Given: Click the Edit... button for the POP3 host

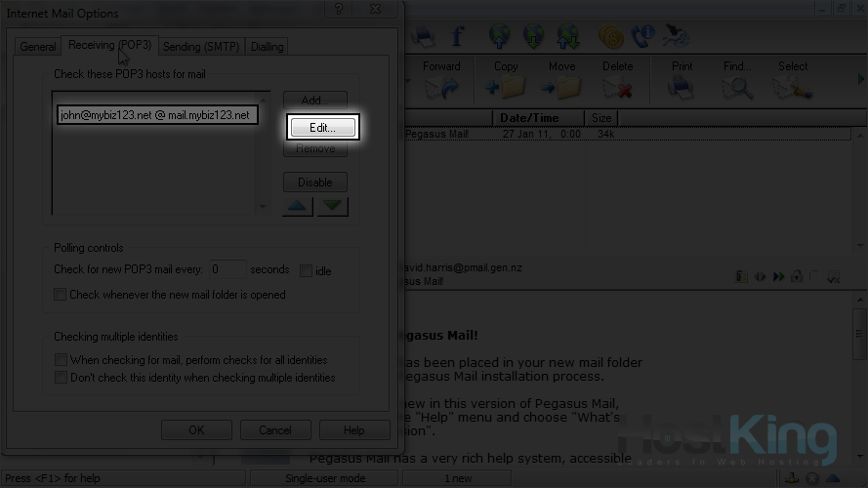Looking at the screenshot, I should coord(323,128).
